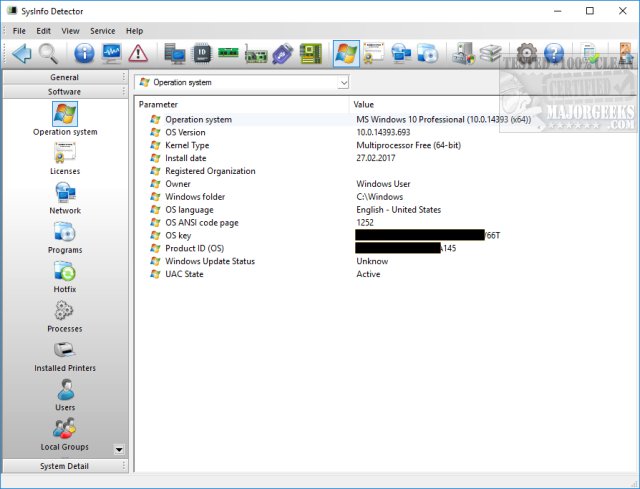Screen dimensions: 640x489
Task: Open Installed Printers in the sidebar
Action: [65, 356]
